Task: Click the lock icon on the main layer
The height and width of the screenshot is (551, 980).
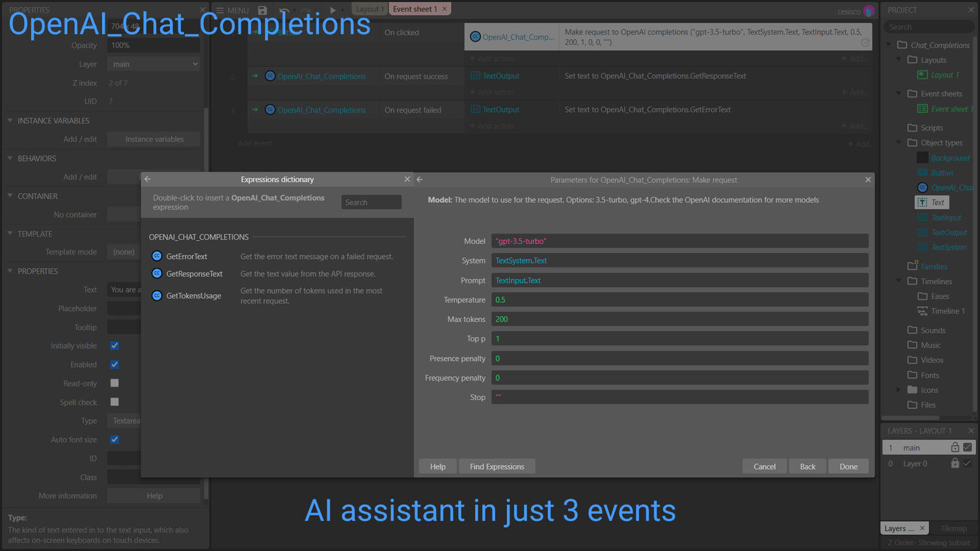Action: coord(955,447)
